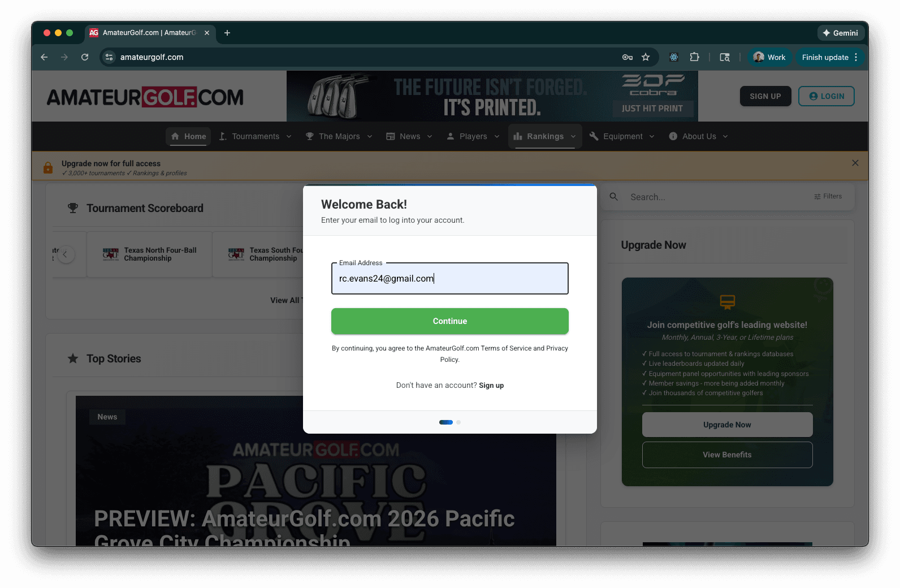Click the Top Stories star icon

click(x=73, y=358)
